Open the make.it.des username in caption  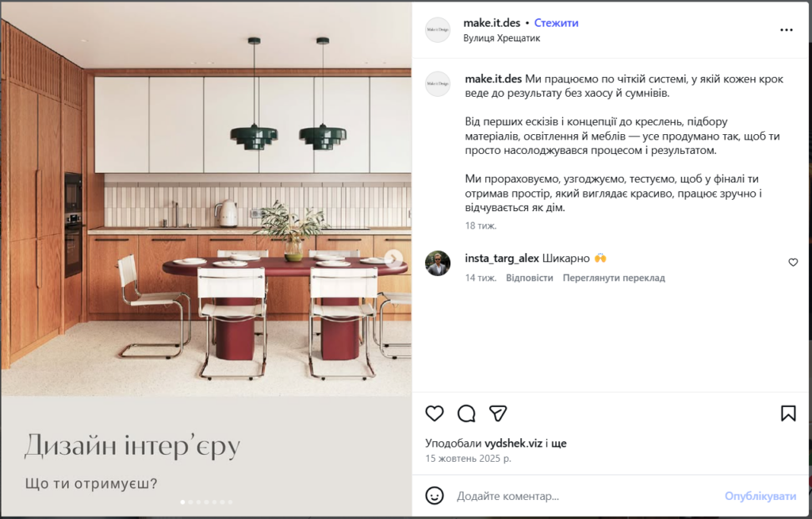tap(493, 79)
